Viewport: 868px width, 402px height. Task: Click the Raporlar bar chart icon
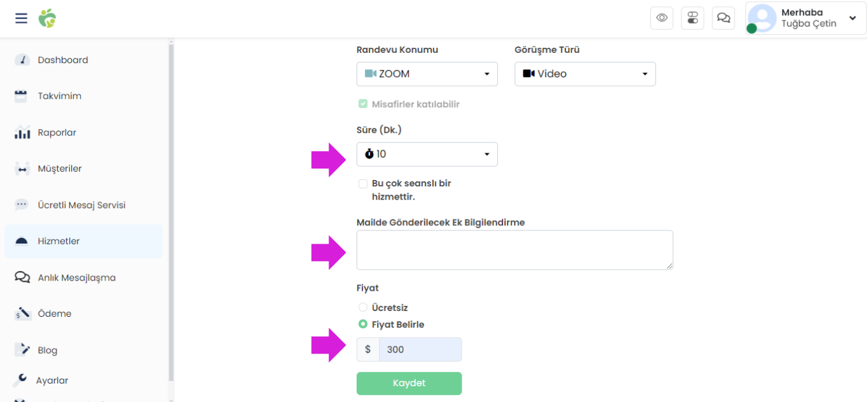click(x=22, y=132)
